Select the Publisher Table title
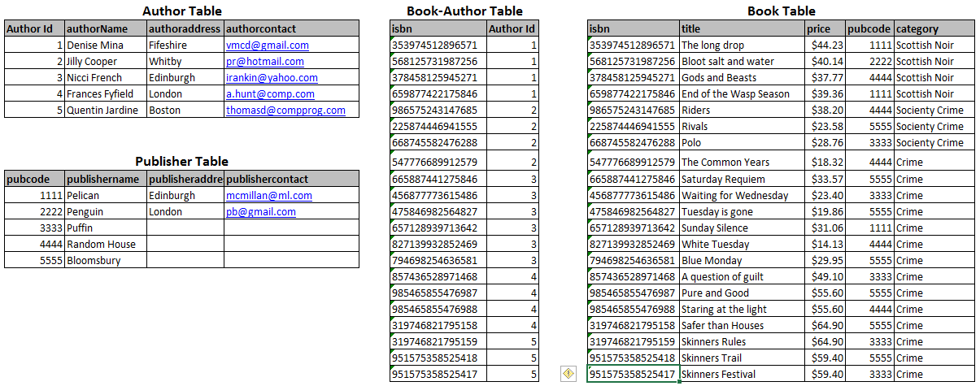The height and width of the screenshot is (386, 980). tap(181, 162)
